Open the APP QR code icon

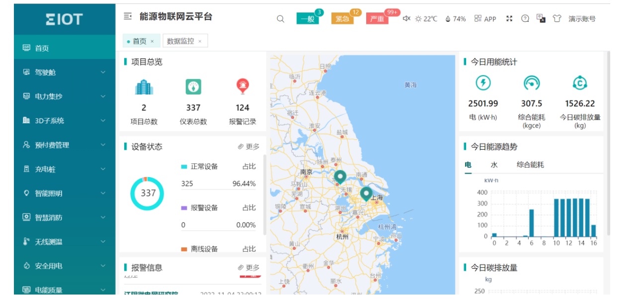click(x=478, y=18)
